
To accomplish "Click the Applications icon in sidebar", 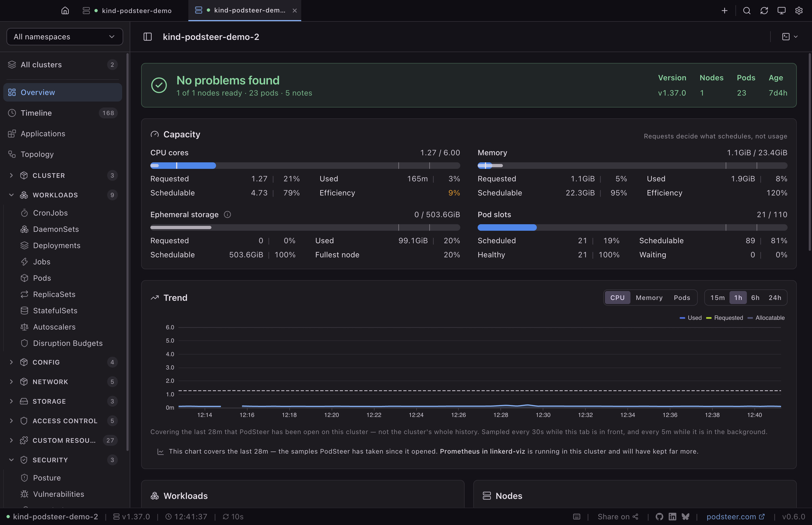I will coord(12,134).
